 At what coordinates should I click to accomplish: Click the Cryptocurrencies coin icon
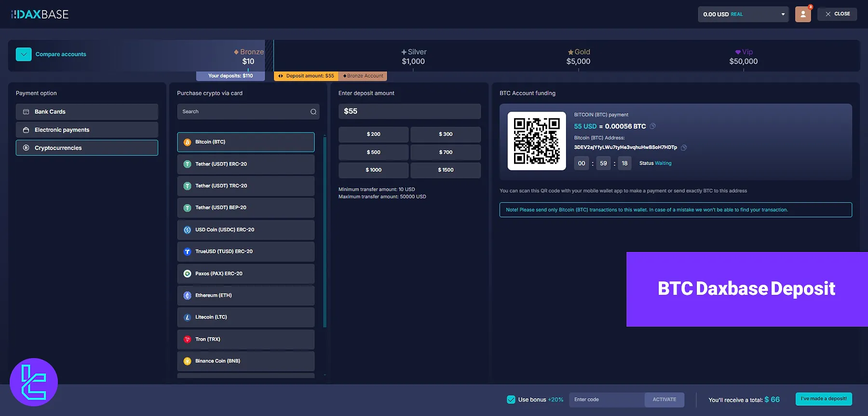point(26,148)
